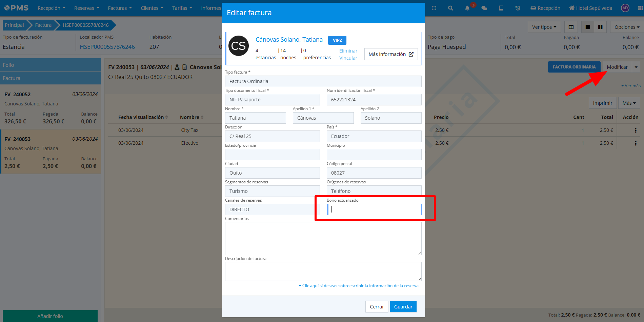Open the search magnifier in top bar
Screen dimensions: 644x322
450,8
